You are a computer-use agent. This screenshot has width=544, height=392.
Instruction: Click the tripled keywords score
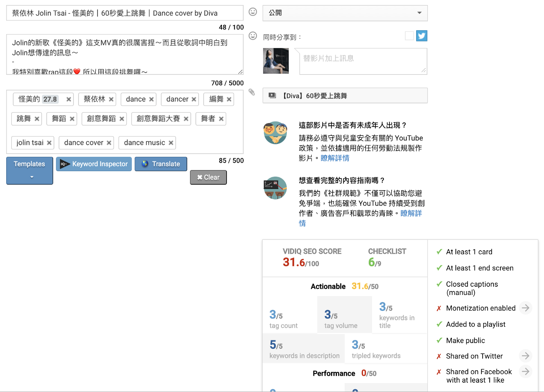[x=386, y=349]
